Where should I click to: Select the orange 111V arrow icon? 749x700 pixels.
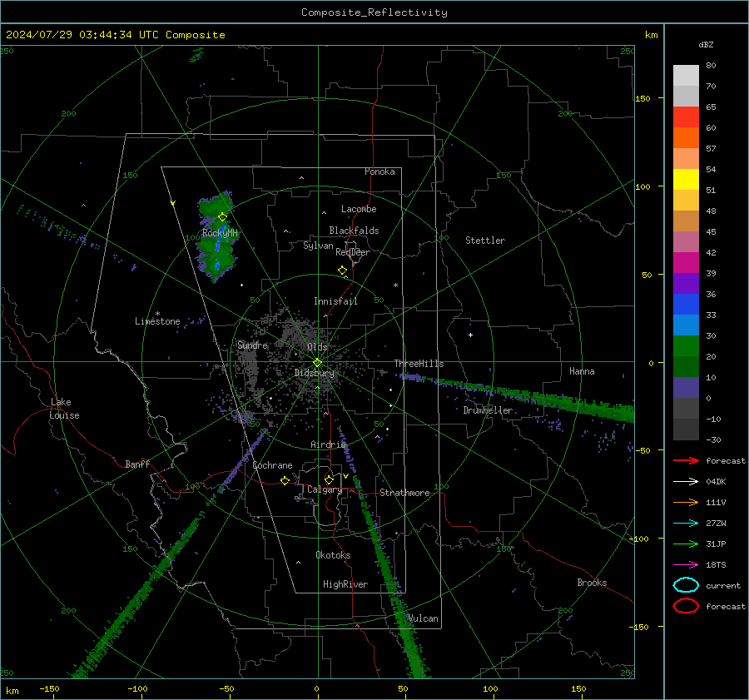tap(686, 502)
